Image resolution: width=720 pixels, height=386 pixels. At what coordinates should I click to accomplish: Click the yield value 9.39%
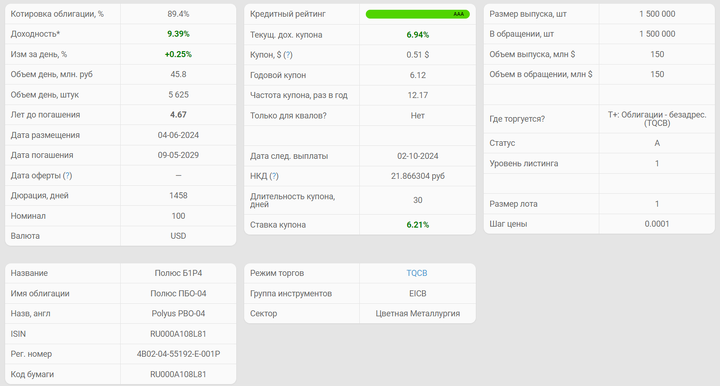(x=178, y=34)
